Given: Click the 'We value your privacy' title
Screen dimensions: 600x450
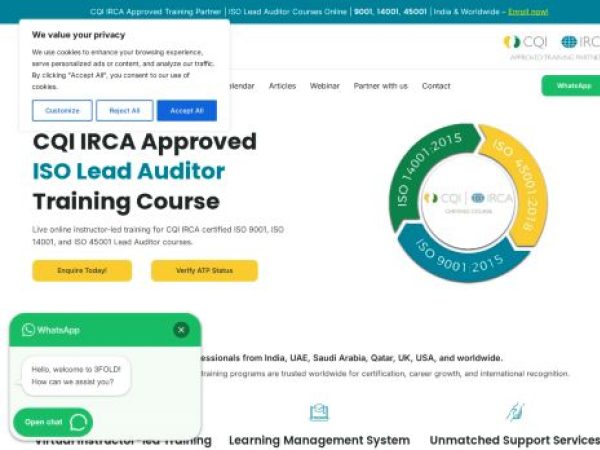Looking at the screenshot, I should click(x=78, y=35).
